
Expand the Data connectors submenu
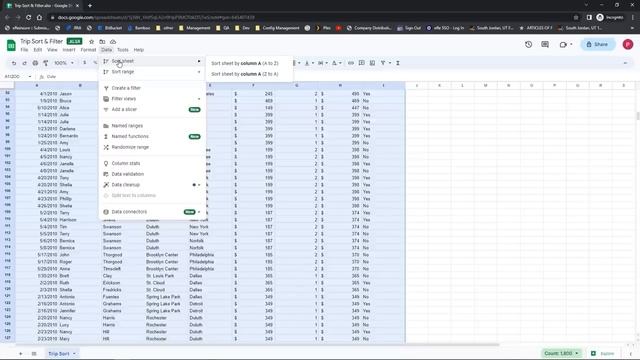[x=199, y=212]
